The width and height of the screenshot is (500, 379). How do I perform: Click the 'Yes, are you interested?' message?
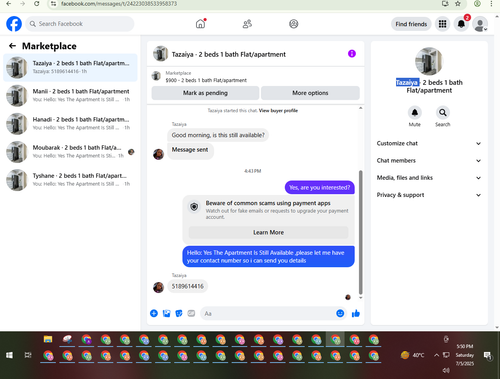320,188
